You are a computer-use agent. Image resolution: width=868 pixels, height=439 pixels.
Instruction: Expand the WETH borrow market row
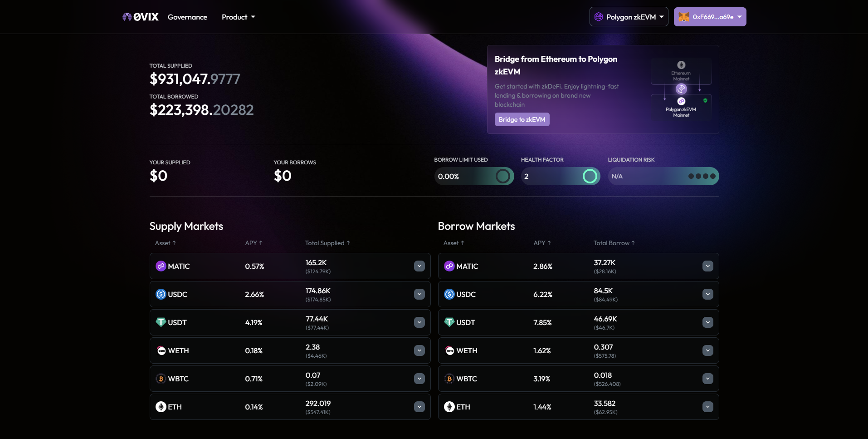pyautogui.click(x=708, y=350)
